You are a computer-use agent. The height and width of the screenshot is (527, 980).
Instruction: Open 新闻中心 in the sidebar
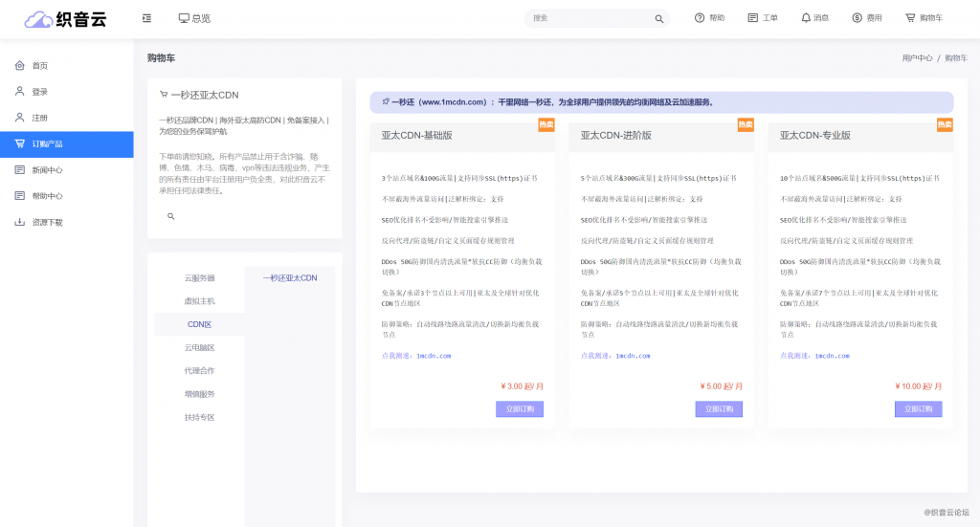[x=67, y=170]
